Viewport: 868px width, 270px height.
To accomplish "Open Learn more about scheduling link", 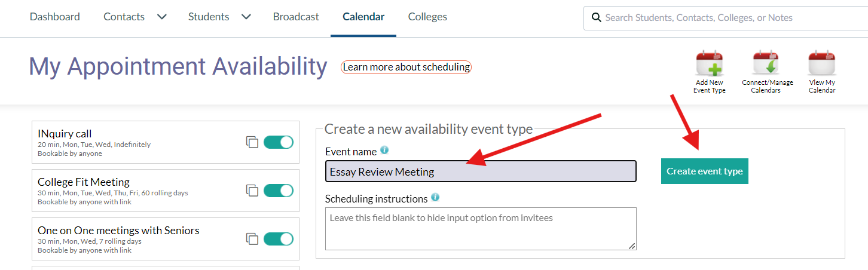I will (407, 67).
